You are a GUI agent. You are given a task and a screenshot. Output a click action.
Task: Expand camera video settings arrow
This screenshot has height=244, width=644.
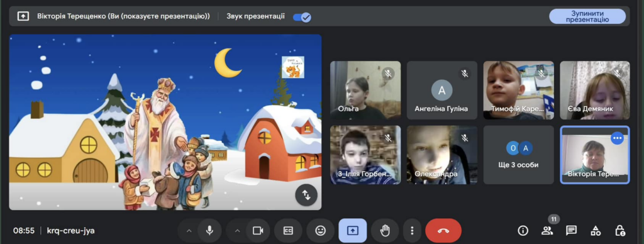coord(237,231)
